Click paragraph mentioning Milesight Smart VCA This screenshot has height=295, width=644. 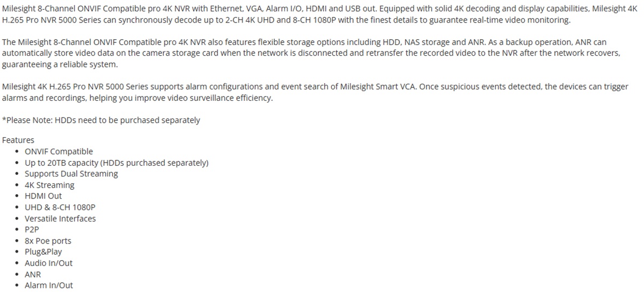pos(315,92)
